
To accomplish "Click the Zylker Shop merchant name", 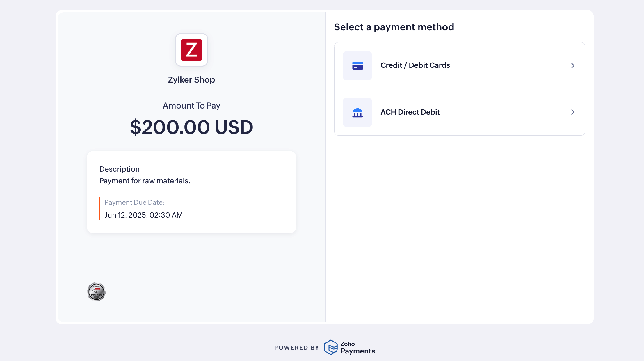I will [x=191, y=80].
